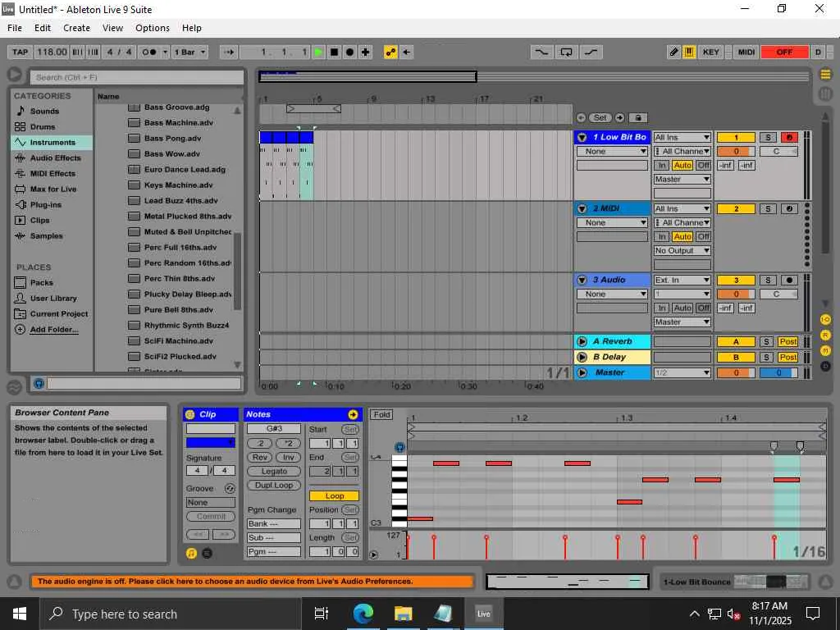Open Master output dropdown on track 3
This screenshot has height=630, width=840.
click(x=682, y=322)
